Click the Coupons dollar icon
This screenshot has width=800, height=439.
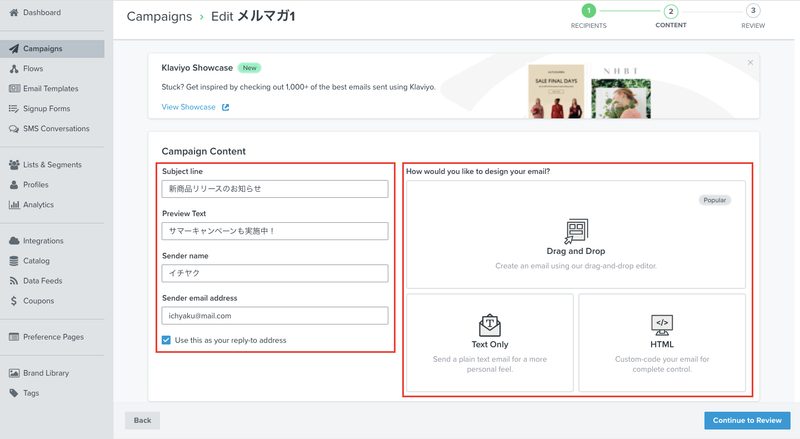click(x=14, y=301)
